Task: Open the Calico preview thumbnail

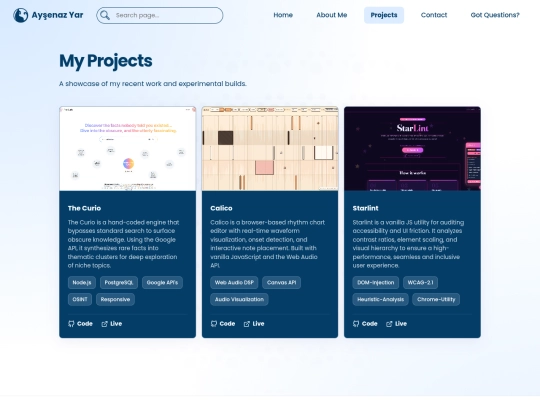Action: (270, 149)
